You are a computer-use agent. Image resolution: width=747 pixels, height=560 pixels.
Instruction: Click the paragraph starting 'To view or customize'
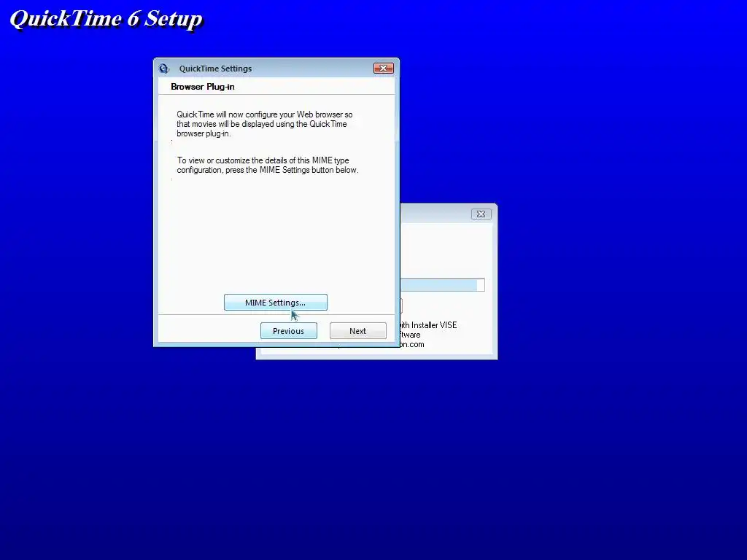click(268, 166)
